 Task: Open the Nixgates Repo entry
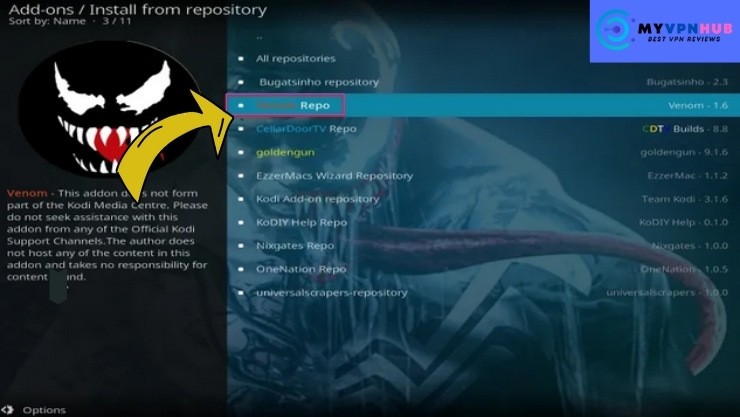point(481,246)
